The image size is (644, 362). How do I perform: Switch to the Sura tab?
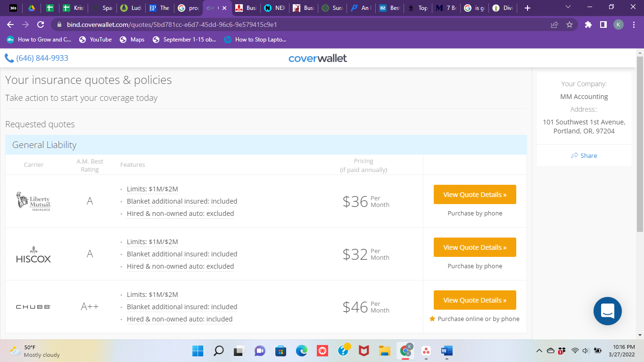[x=332, y=8]
